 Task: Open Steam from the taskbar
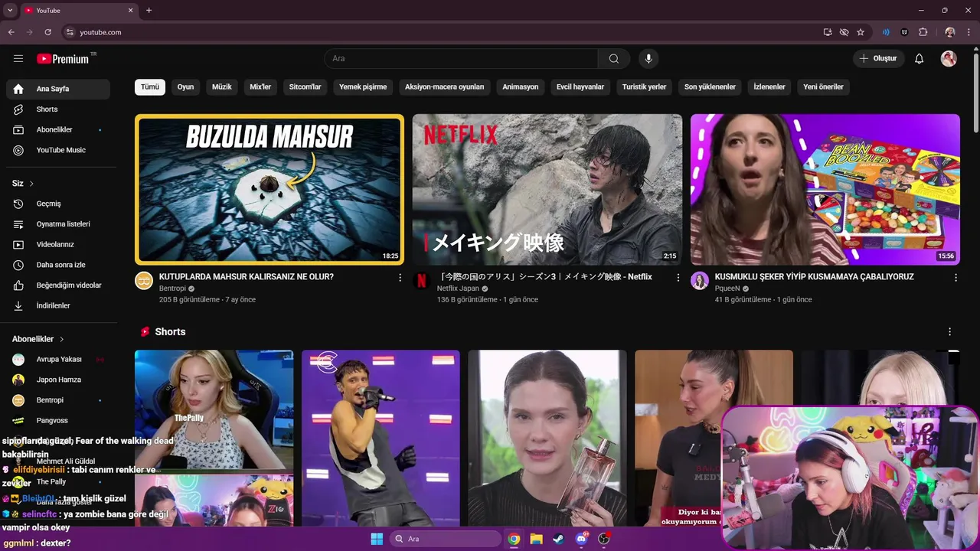pyautogui.click(x=558, y=539)
